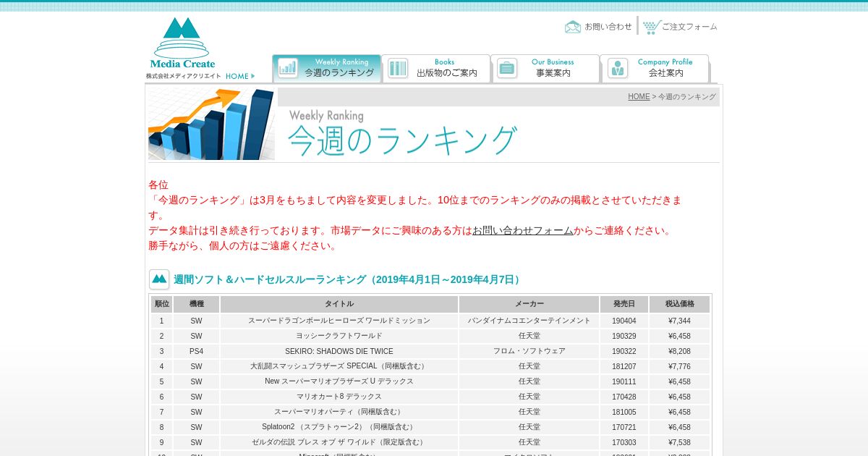Click price ¥8,208
868x456 pixels.
pos(679,351)
